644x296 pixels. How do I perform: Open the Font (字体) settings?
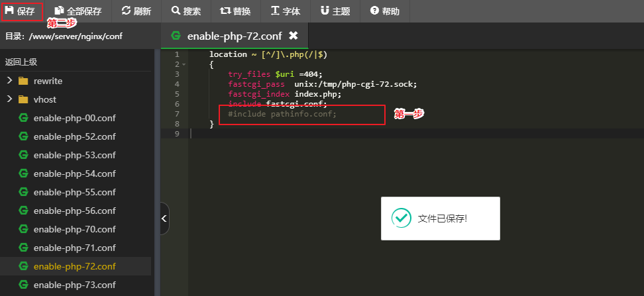[x=286, y=11]
